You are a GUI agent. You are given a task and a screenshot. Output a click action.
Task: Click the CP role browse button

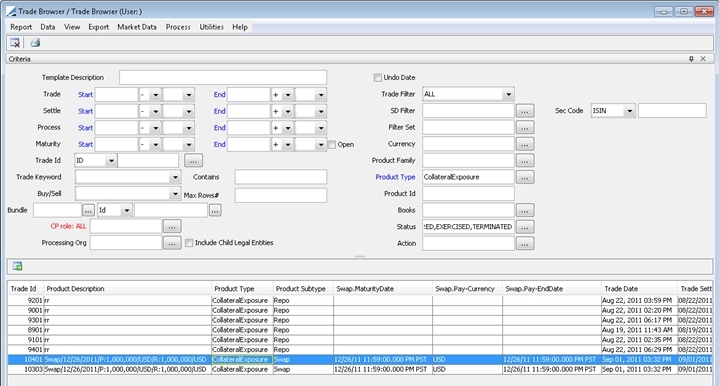[x=171, y=226]
